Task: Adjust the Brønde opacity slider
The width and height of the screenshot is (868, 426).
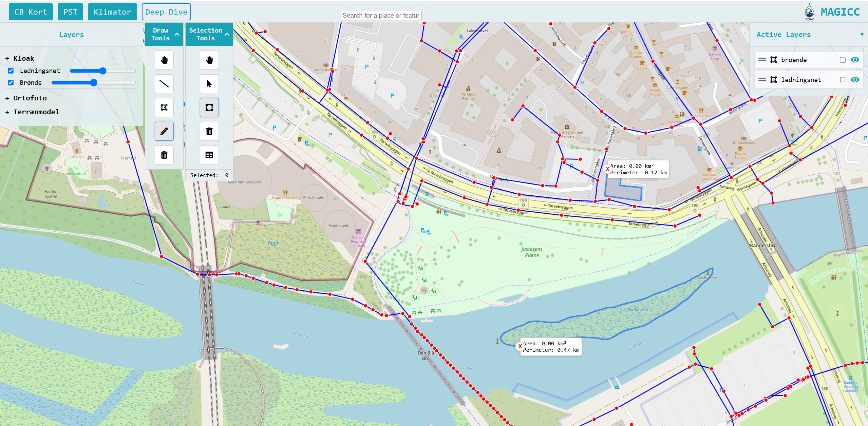Action: [x=94, y=82]
